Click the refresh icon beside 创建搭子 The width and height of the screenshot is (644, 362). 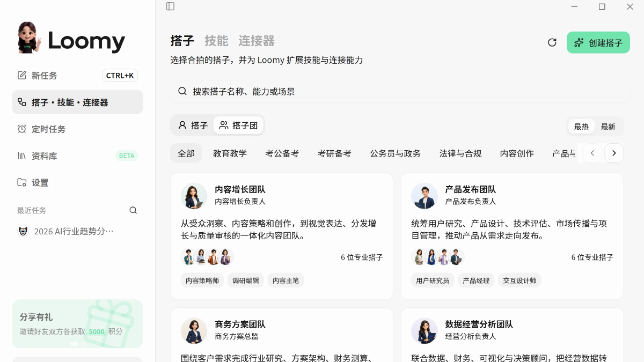(552, 42)
